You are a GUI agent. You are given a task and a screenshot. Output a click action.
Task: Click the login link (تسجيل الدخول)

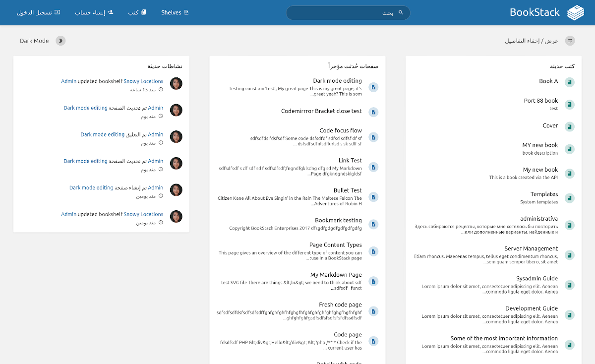coord(38,12)
